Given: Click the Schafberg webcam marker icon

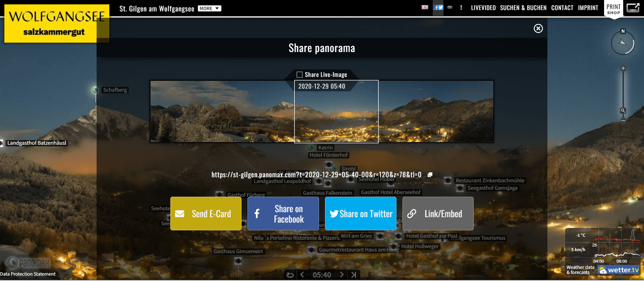Looking at the screenshot, I should point(96,90).
